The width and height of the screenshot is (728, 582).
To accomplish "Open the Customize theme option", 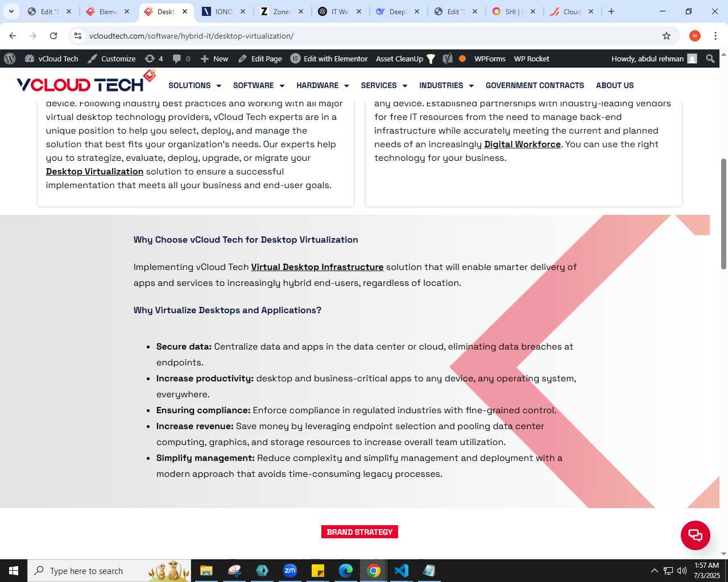I will (111, 59).
